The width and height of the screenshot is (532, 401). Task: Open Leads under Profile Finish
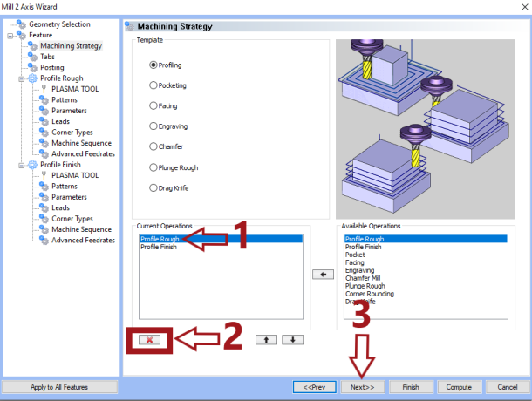point(60,208)
